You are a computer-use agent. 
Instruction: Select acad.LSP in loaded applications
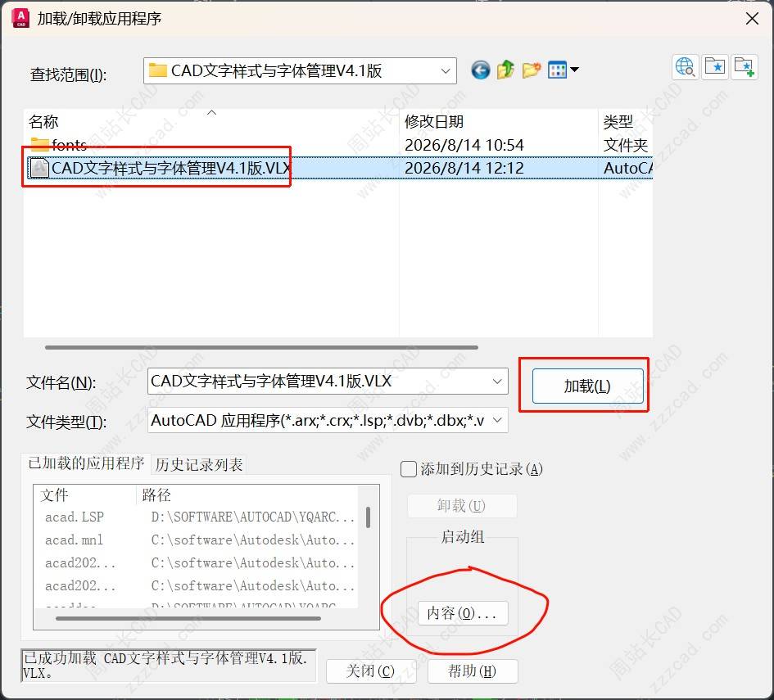pos(74,517)
